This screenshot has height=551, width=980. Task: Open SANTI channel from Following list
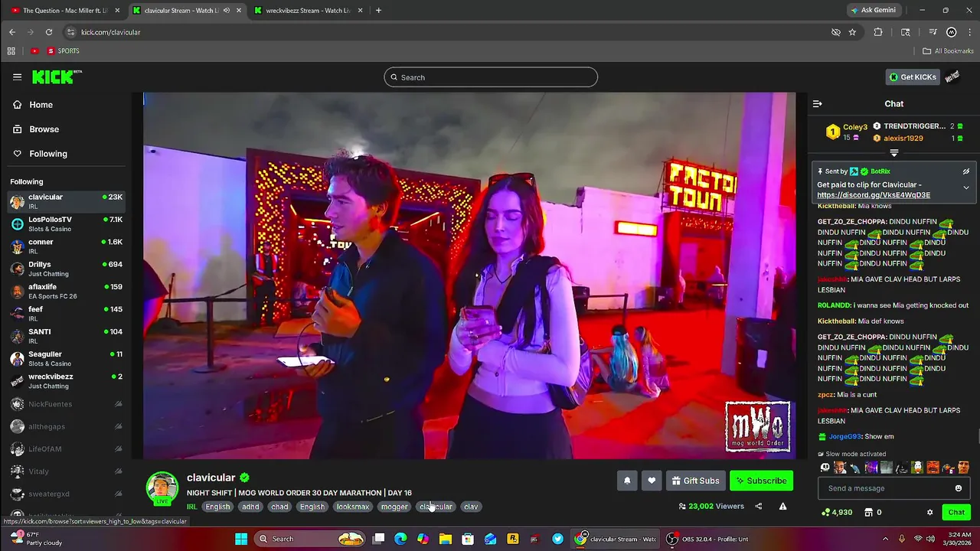pyautogui.click(x=66, y=336)
